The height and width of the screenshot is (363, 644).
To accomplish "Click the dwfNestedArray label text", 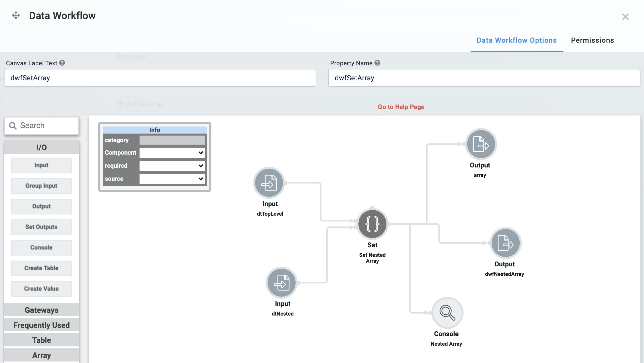I will pos(504,274).
